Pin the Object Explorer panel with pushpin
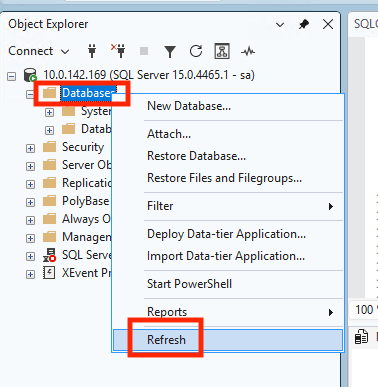This screenshot has height=387, width=378. pyautogui.click(x=304, y=24)
